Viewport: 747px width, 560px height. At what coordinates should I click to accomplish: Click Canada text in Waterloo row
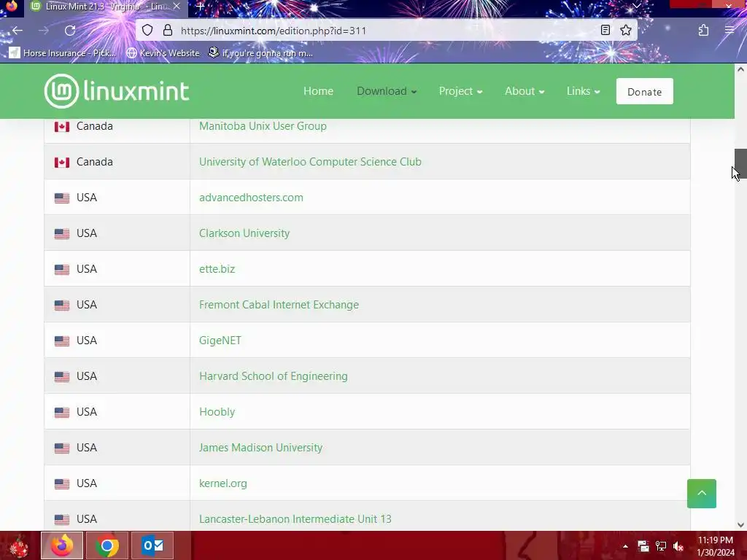point(94,162)
